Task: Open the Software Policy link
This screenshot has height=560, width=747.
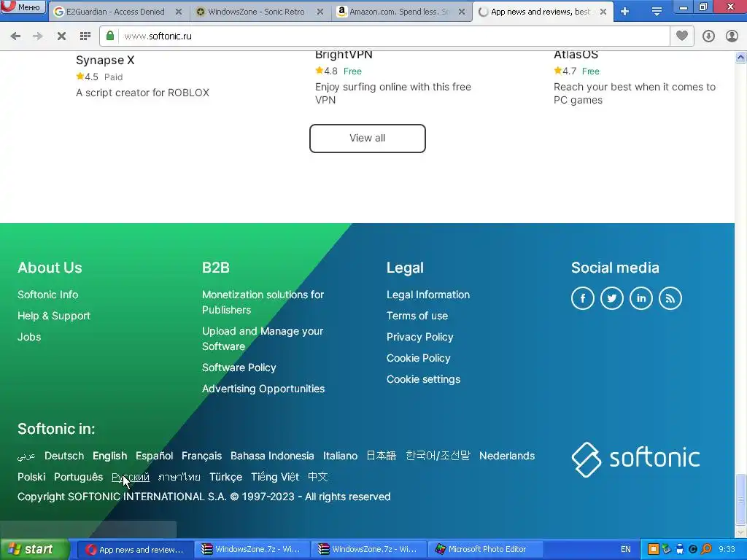Action: 239,367
